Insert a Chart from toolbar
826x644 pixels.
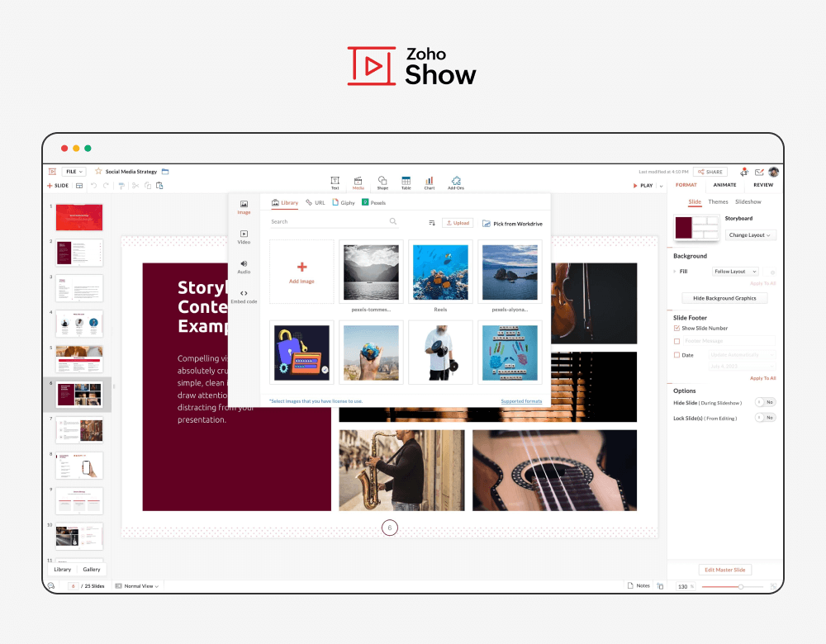click(430, 182)
